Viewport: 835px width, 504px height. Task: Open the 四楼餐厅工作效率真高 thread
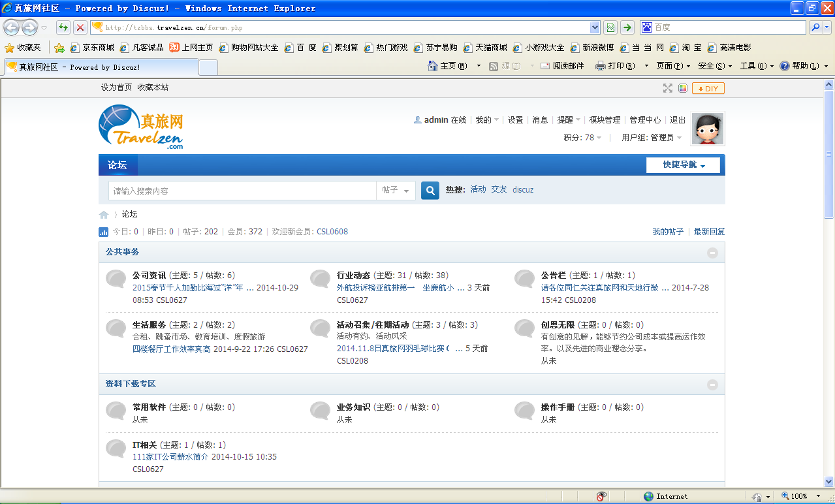[x=172, y=349]
